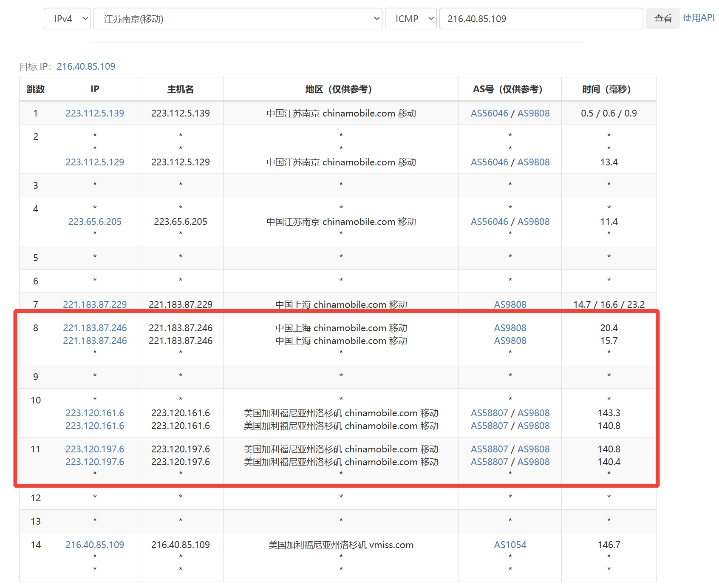The width and height of the screenshot is (719, 588).
Task: Click AS58807 link in hop 10 beside 140.8
Action: [x=490, y=426]
